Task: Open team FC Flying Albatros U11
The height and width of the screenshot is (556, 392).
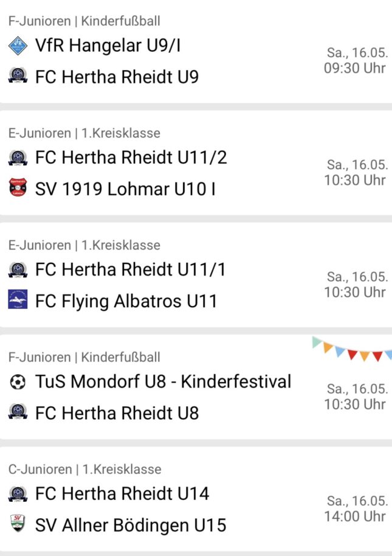Action: (x=126, y=301)
